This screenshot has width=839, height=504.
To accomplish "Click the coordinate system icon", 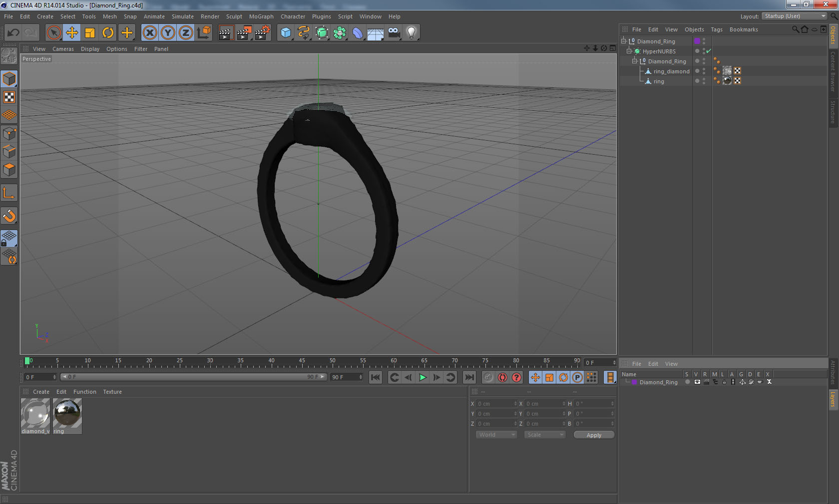I will coord(204,33).
